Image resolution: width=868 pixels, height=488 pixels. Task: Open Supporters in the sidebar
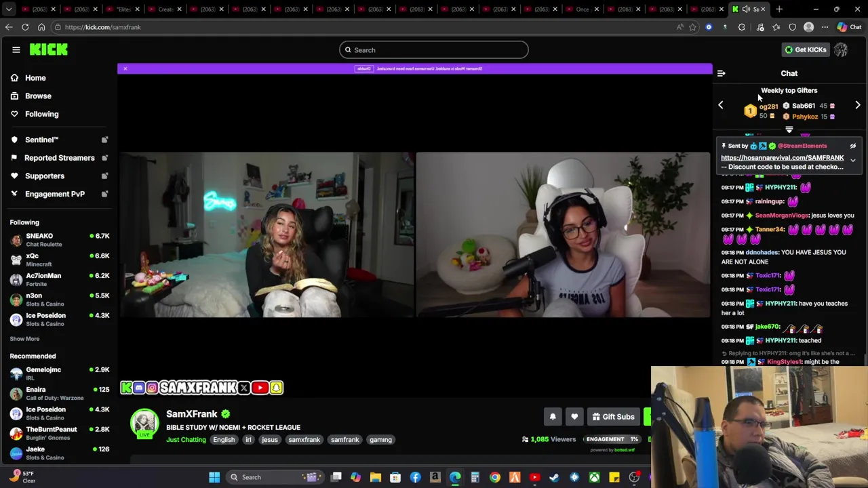click(x=45, y=176)
